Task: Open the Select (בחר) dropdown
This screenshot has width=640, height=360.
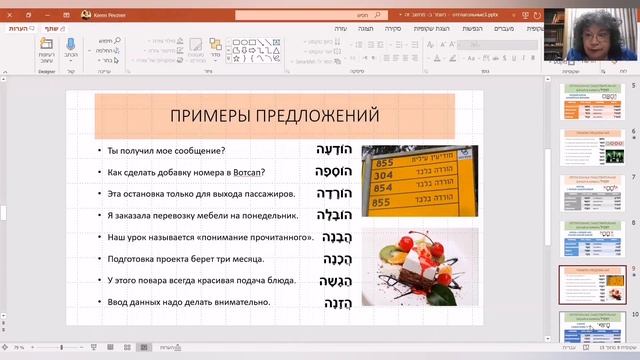Action: pyautogui.click(x=109, y=60)
